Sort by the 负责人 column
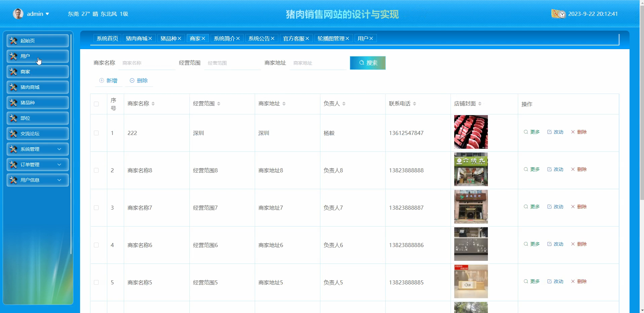Image resolution: width=644 pixels, height=313 pixels. [x=344, y=104]
